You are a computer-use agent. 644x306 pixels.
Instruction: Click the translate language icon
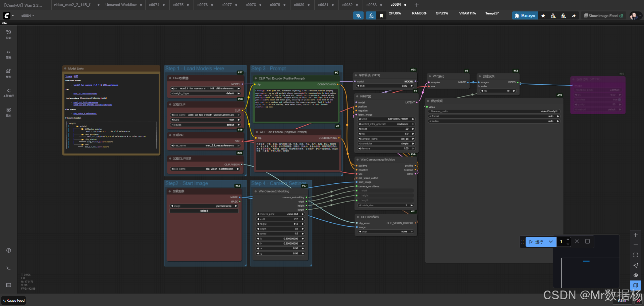(x=358, y=15)
